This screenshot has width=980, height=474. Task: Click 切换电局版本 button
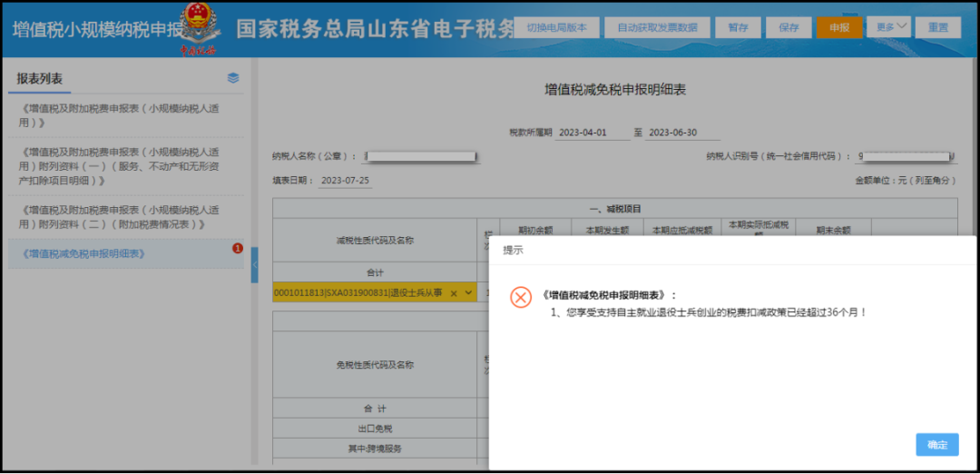(x=557, y=27)
